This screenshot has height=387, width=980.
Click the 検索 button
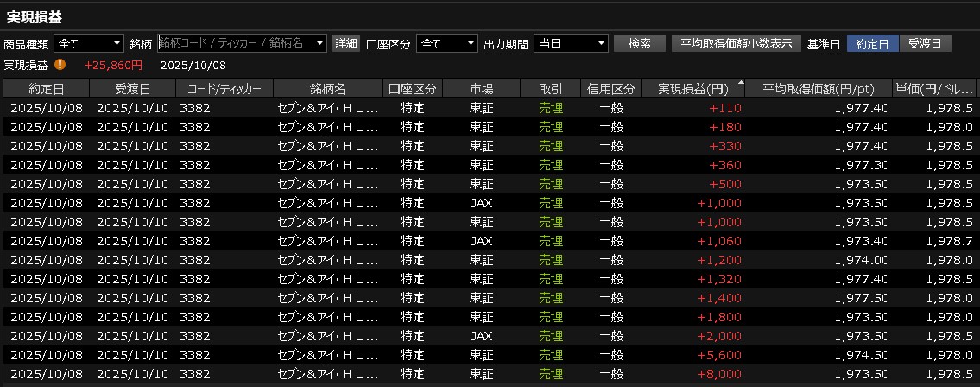639,42
